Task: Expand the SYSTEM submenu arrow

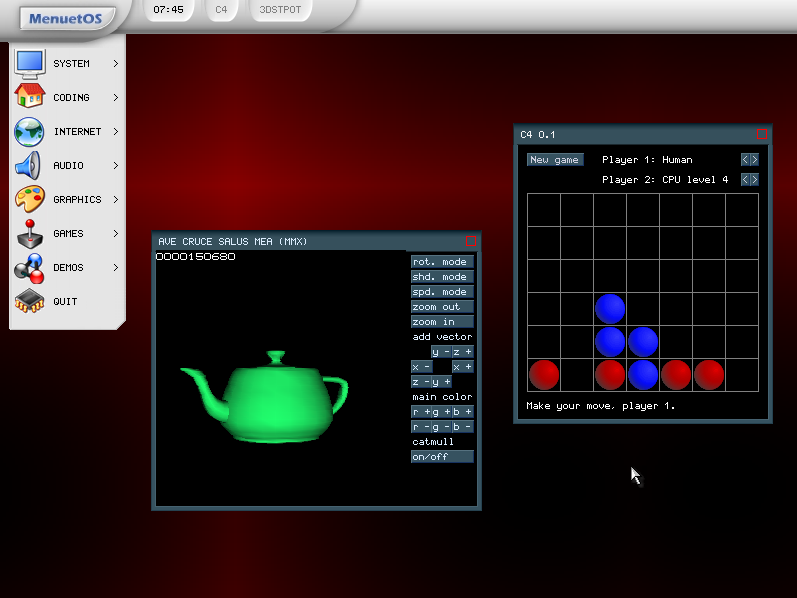Action: pyautogui.click(x=116, y=64)
